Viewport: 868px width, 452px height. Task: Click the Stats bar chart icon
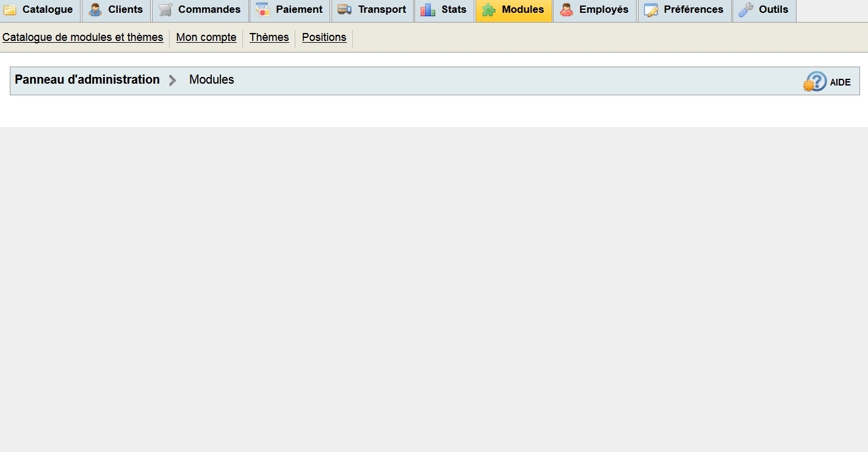(428, 10)
